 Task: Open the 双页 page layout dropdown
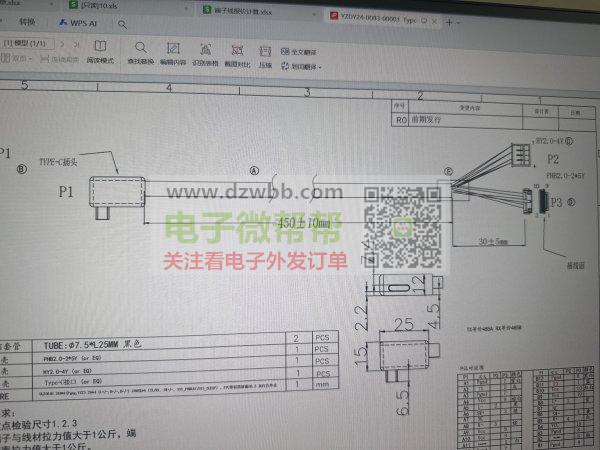[16, 59]
